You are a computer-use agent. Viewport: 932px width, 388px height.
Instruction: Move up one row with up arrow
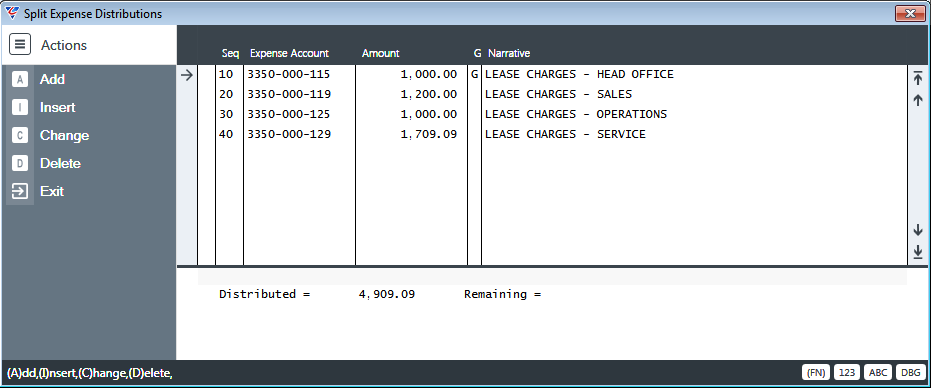[918, 100]
